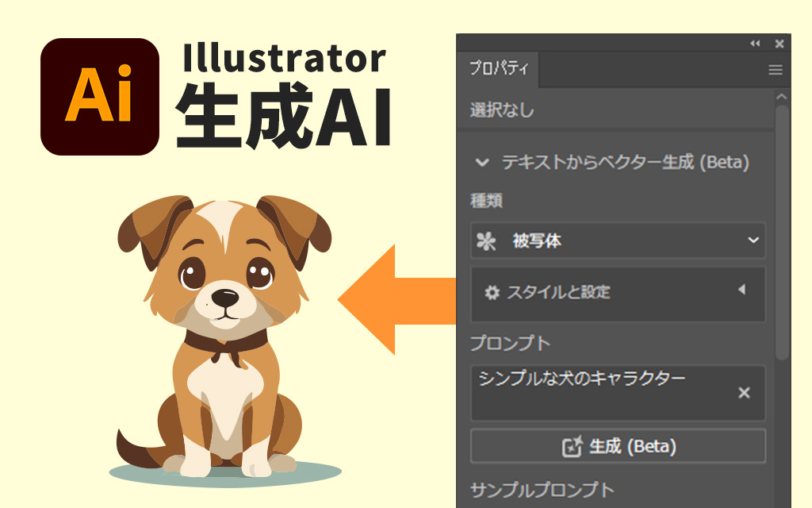Click the Adobe Illustrator Ai logo
This screenshot has width=812, height=508.
pyautogui.click(x=100, y=97)
